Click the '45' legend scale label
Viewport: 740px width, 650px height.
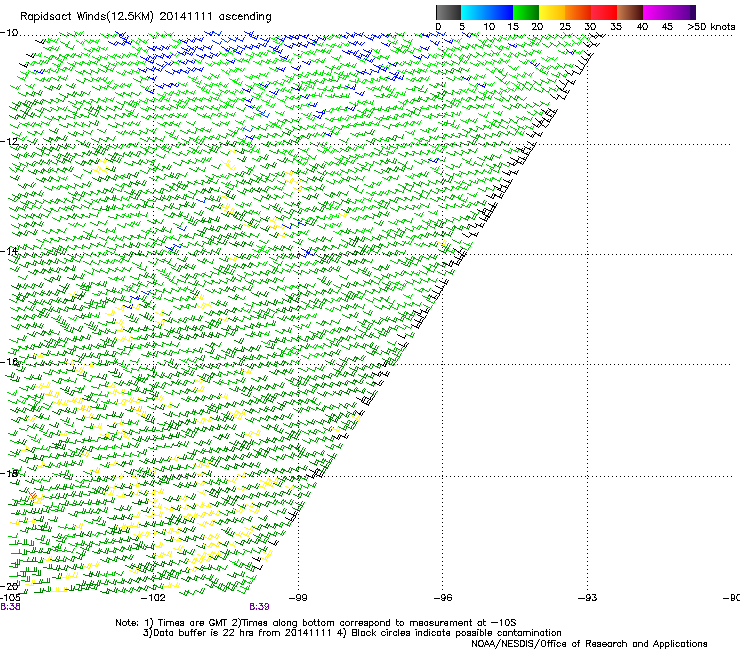pos(667,27)
